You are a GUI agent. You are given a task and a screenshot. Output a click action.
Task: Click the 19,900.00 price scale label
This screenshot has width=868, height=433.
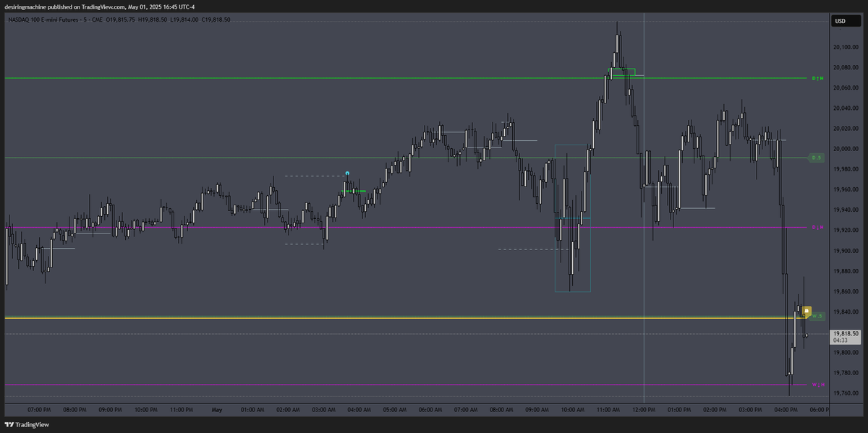[x=846, y=251]
